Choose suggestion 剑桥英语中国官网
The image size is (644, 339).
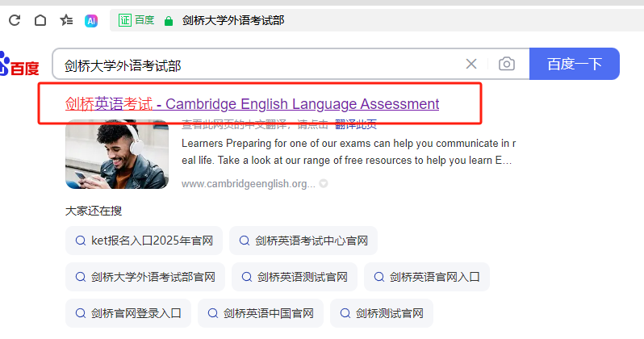click(261, 313)
